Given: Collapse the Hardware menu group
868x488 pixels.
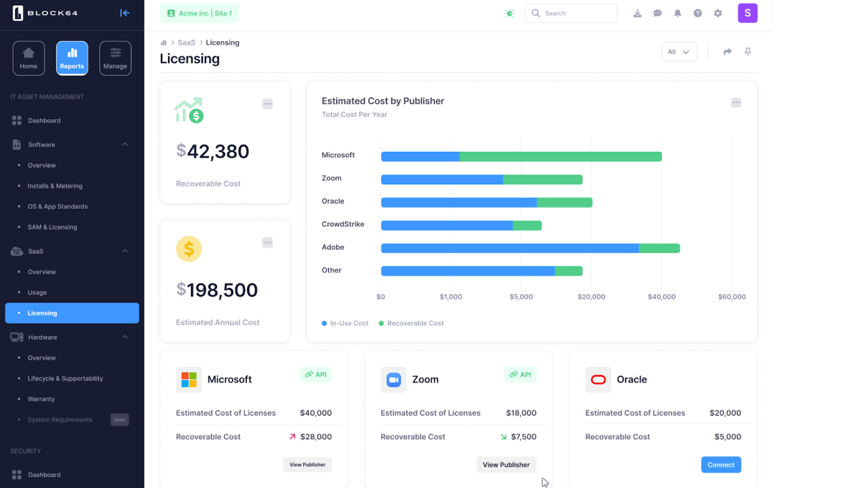Looking at the screenshot, I should point(125,337).
